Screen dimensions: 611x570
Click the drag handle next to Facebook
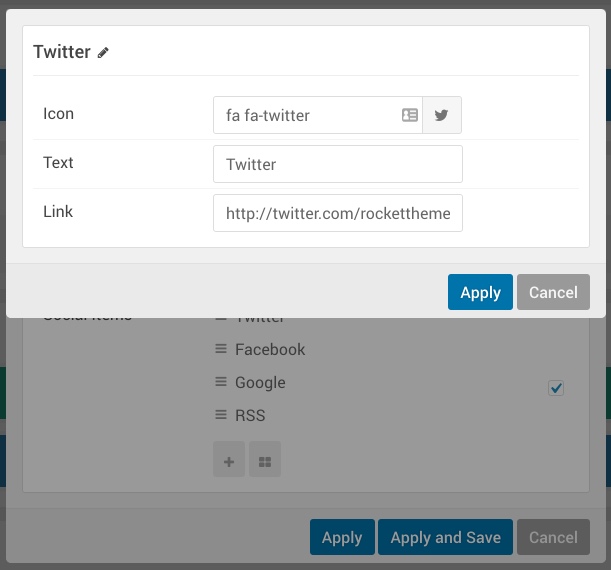point(221,349)
